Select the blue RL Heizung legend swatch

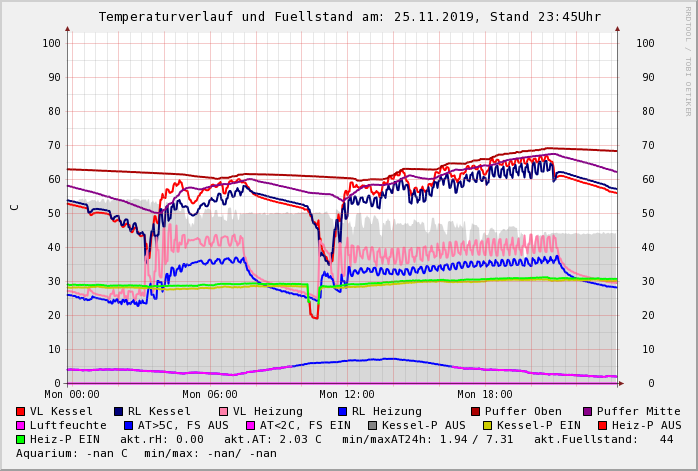pos(343,411)
